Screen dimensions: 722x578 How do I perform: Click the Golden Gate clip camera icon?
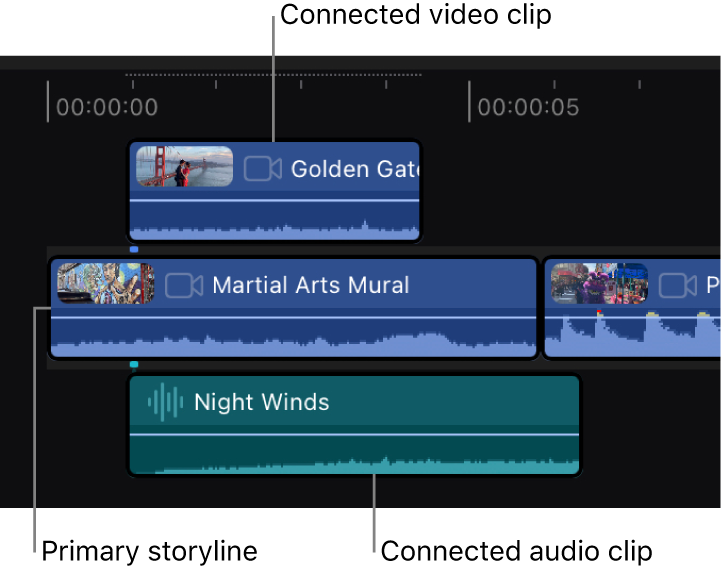(x=262, y=169)
